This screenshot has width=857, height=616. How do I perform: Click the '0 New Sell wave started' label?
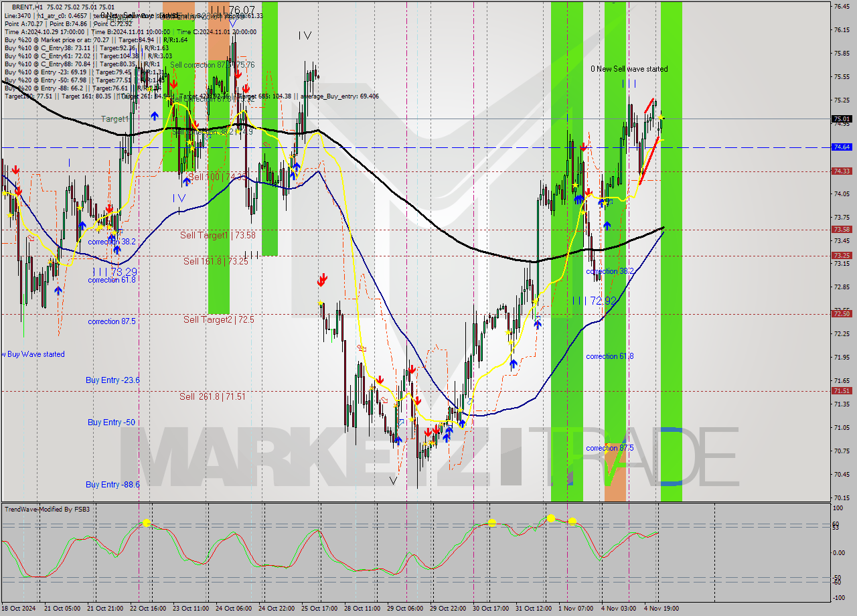click(629, 69)
